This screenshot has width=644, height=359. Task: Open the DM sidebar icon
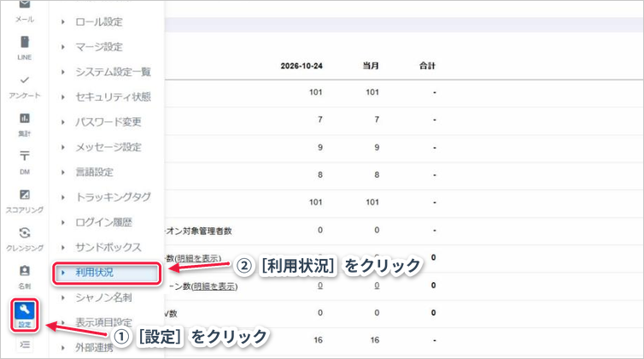(x=25, y=156)
